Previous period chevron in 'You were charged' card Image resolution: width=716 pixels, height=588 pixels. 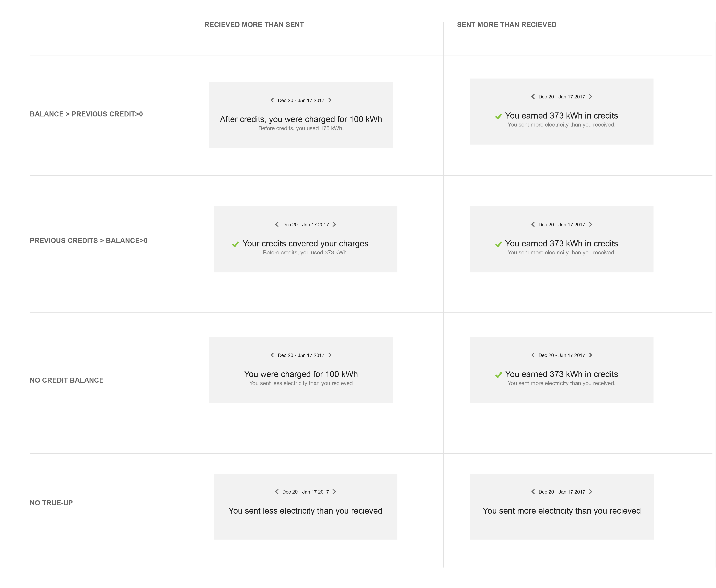(x=272, y=355)
